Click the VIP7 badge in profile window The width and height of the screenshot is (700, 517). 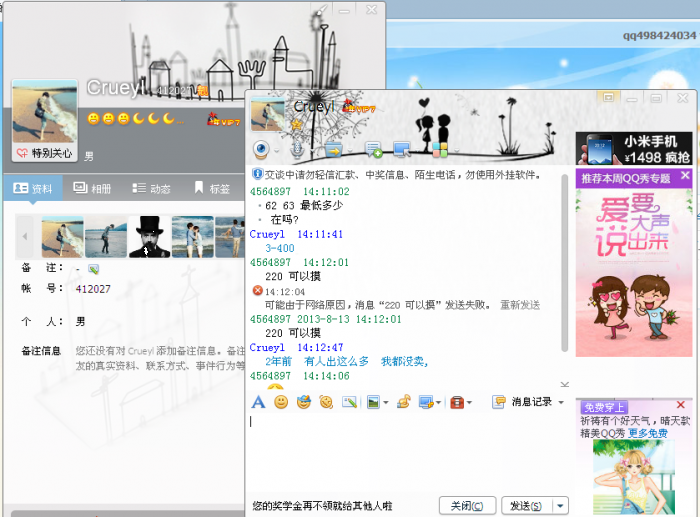[224, 119]
